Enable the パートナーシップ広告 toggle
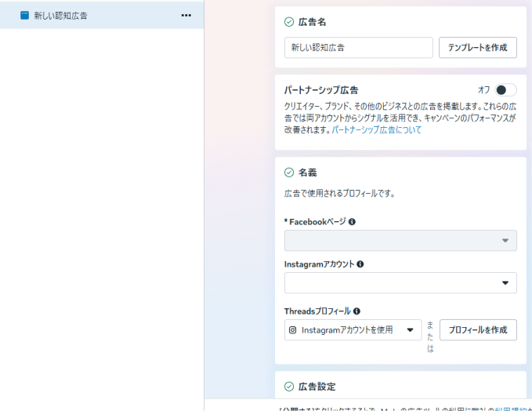This screenshot has width=532, height=411. point(505,90)
